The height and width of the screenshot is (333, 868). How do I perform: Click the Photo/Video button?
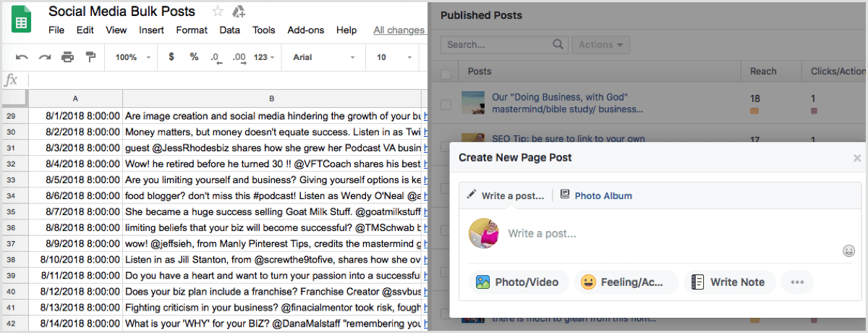(519, 282)
